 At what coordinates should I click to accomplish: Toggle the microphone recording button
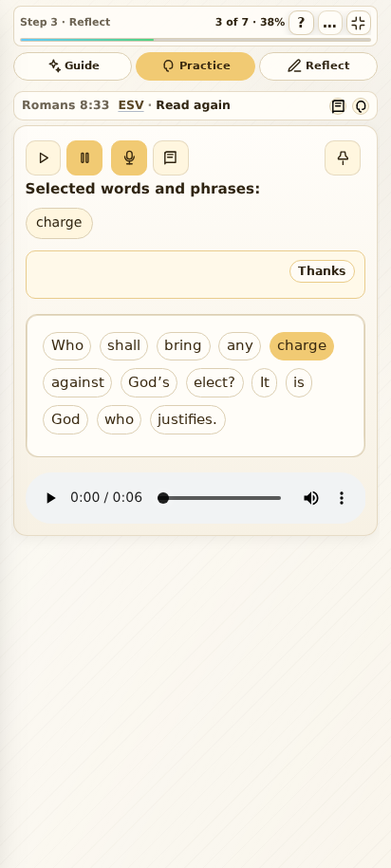(x=129, y=157)
